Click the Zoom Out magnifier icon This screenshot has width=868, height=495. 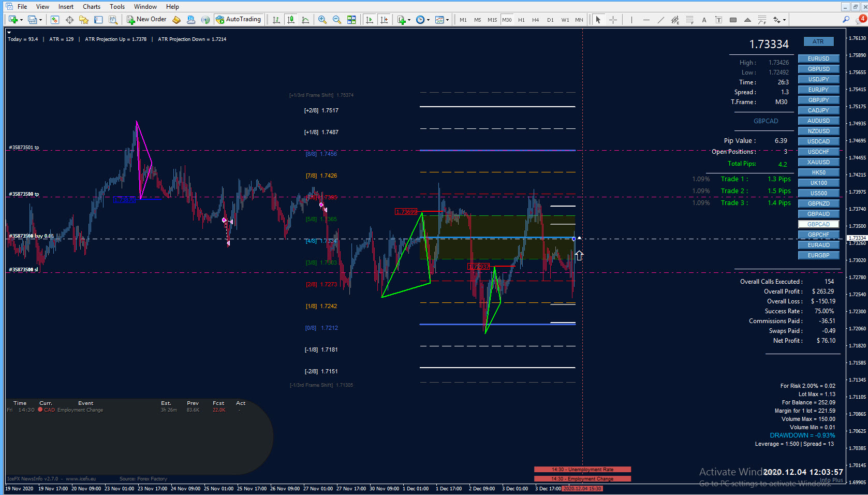[x=337, y=20]
